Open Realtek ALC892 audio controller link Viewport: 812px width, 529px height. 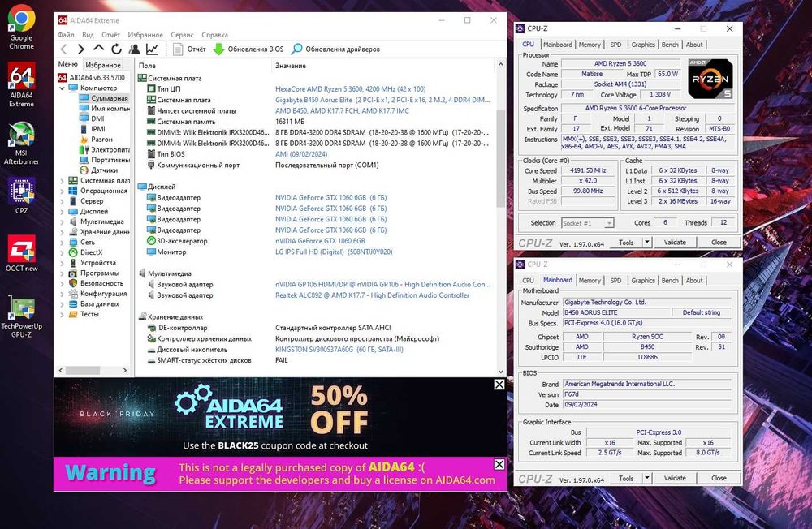click(372, 295)
